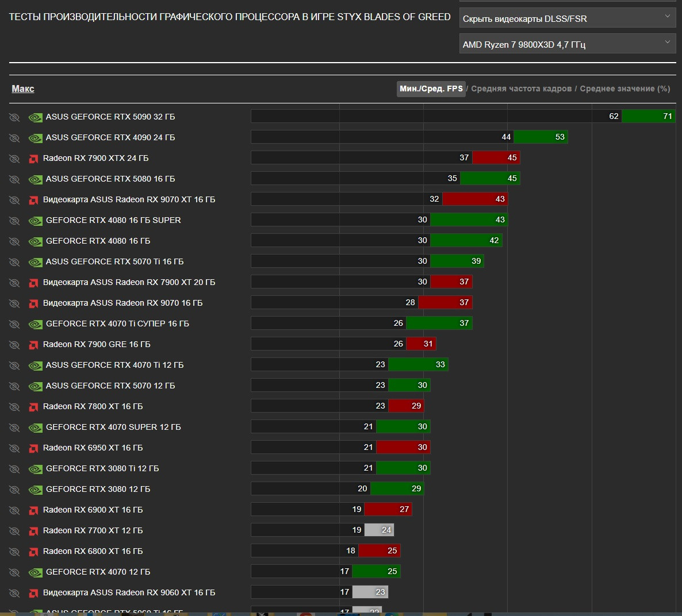682x616 pixels.
Task: Click NVIDIA logo beside GeForce RTX 4070 SUPER
Action: tap(35, 428)
